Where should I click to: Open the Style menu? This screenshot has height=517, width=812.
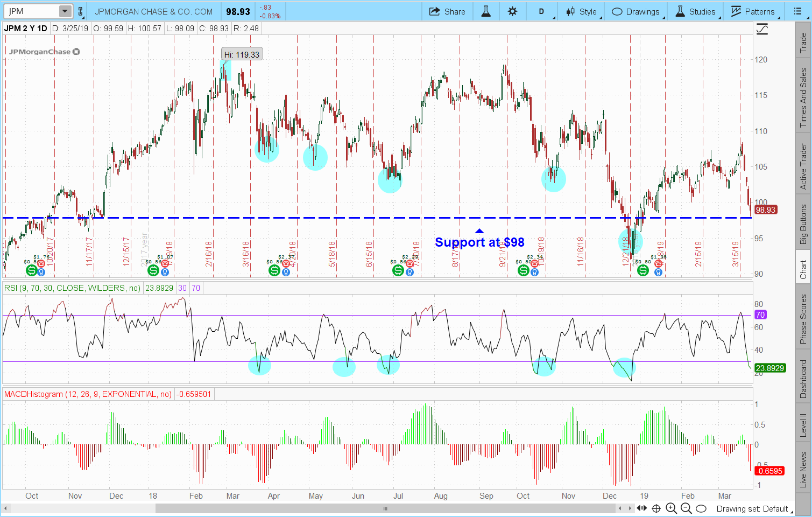(x=581, y=11)
